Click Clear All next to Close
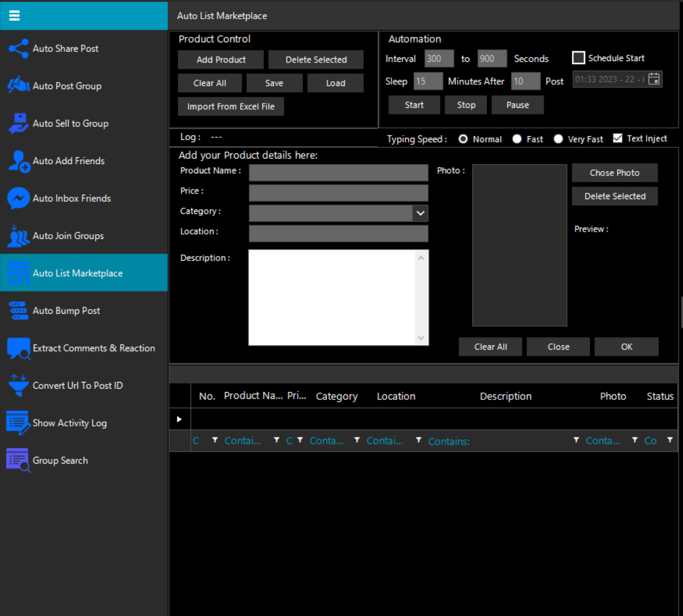Viewport: 683px width, 616px height. [x=491, y=347]
